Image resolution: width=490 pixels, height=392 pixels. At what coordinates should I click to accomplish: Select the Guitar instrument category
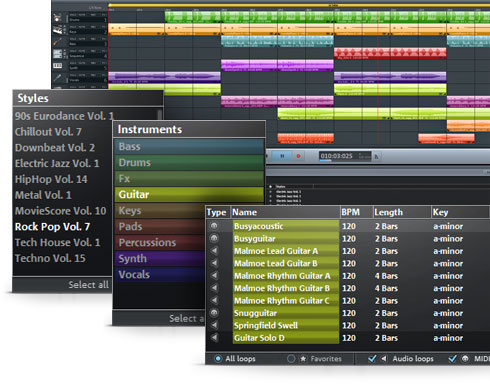click(x=189, y=195)
